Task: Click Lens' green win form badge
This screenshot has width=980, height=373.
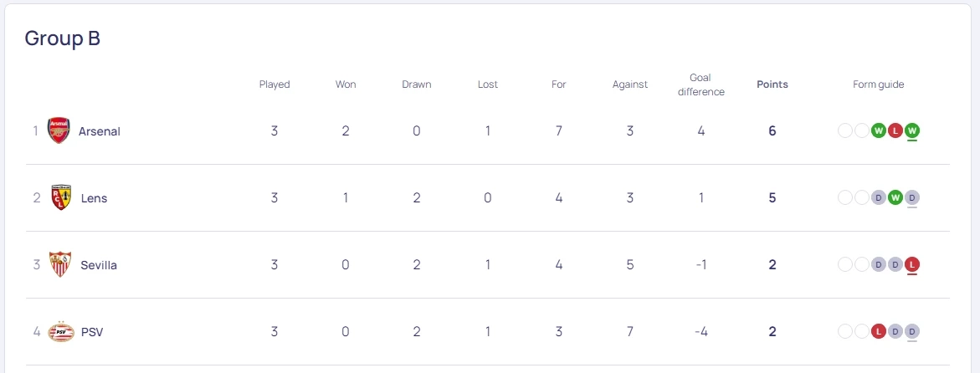Action: (895, 197)
